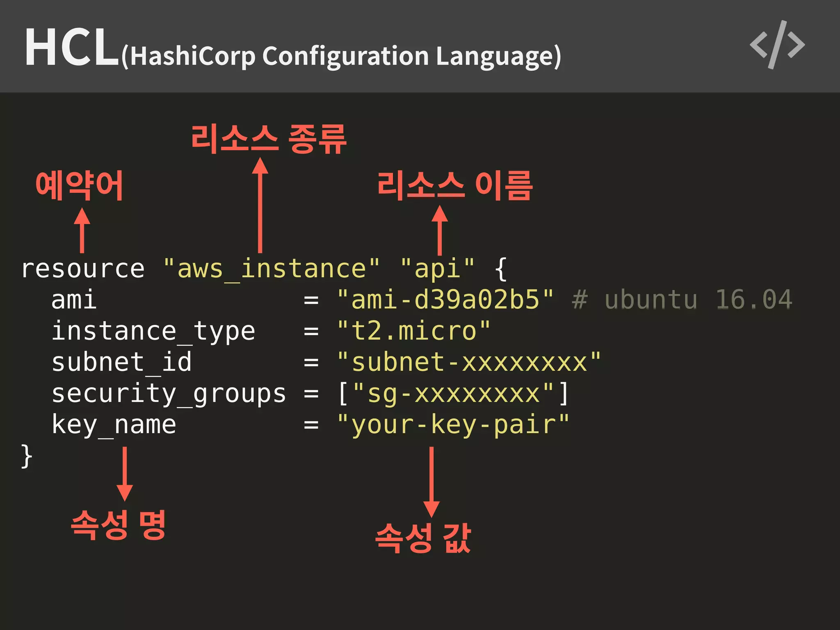Click the "aws_instance" string
840x630 pixels.
(271, 269)
